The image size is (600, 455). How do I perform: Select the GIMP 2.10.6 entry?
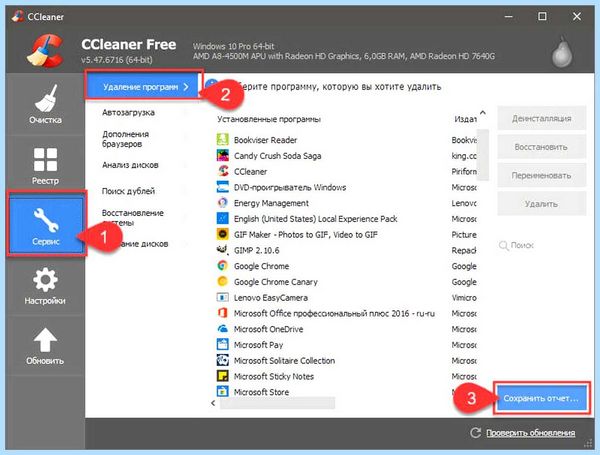(256, 250)
